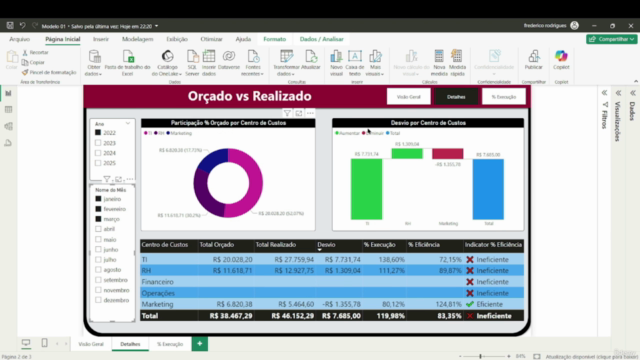Go to the Visão Geral page tab

pyautogui.click(x=91, y=344)
